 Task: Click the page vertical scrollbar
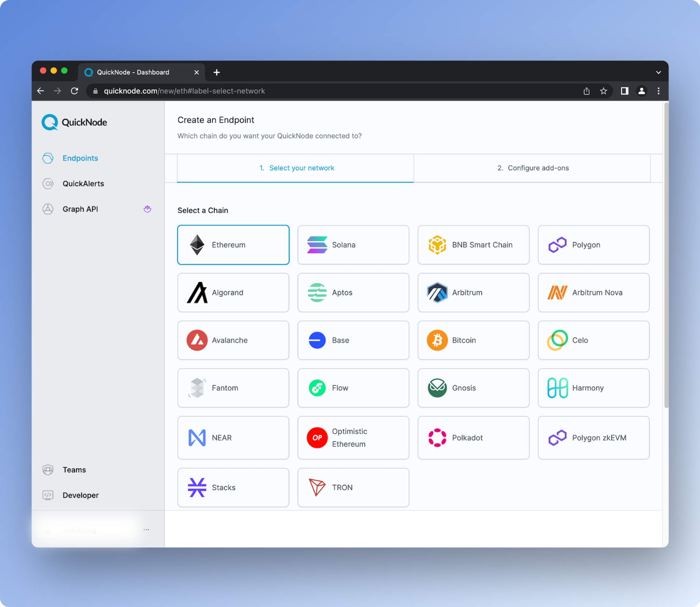666,255
